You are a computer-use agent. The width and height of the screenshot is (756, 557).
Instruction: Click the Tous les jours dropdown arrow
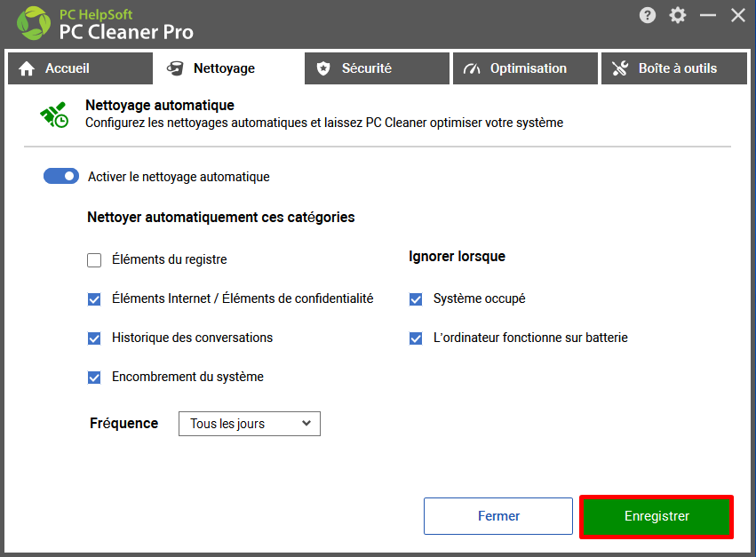tap(306, 423)
